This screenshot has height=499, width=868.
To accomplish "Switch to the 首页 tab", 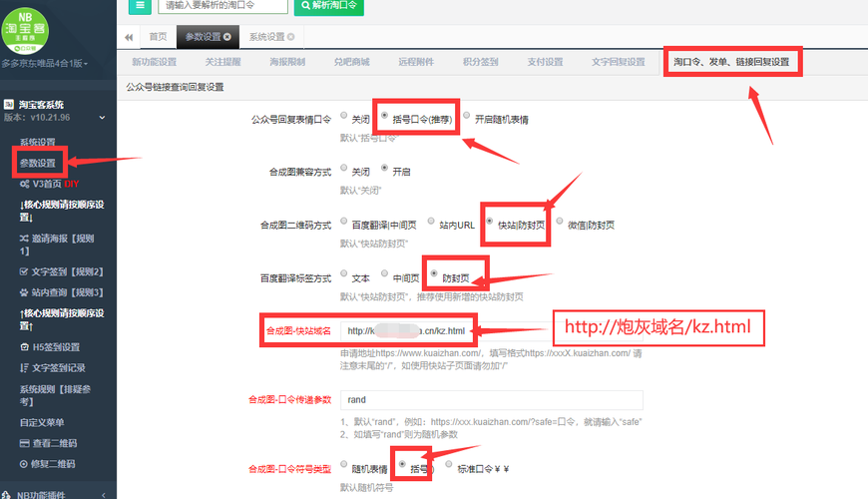I will click(158, 37).
